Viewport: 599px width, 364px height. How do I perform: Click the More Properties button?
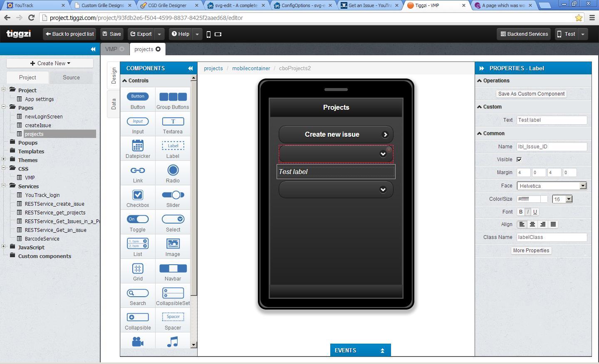click(531, 251)
